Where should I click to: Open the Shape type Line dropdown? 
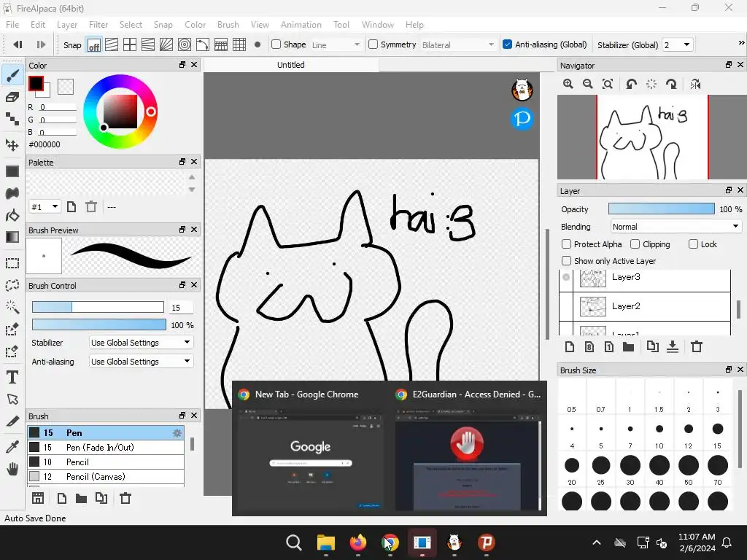[x=336, y=44]
